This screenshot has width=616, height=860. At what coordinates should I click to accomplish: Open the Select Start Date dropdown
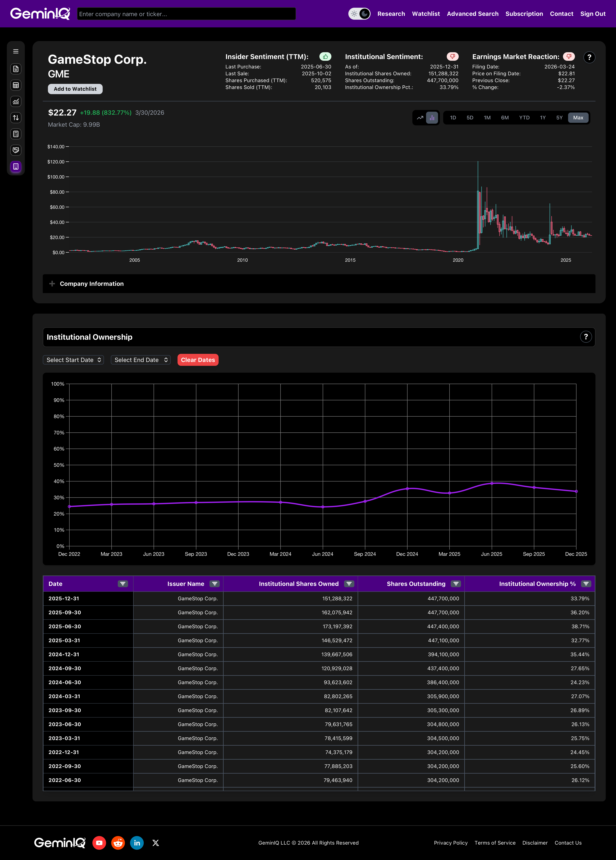tap(73, 360)
